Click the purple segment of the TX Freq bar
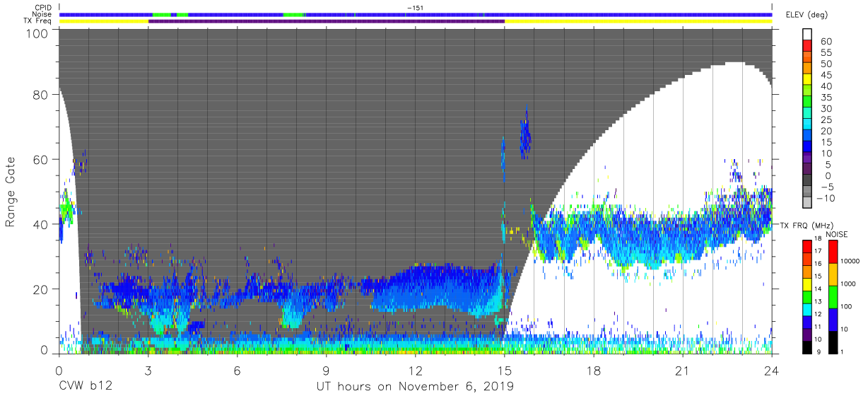 (327, 21)
